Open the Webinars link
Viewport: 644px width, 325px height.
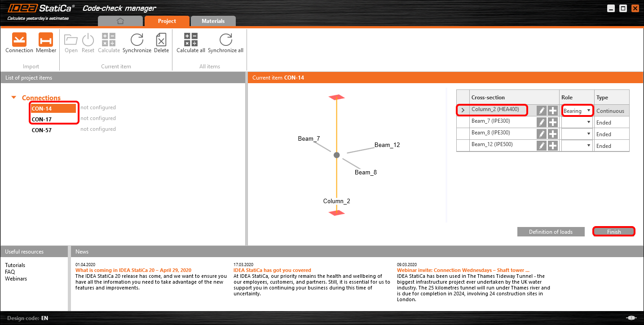pyautogui.click(x=16, y=279)
